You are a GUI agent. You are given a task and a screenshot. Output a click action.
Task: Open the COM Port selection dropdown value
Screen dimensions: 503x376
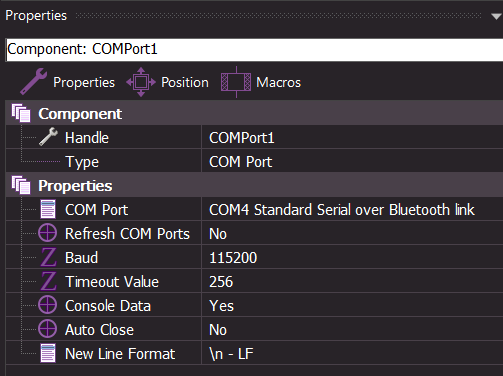352,209
